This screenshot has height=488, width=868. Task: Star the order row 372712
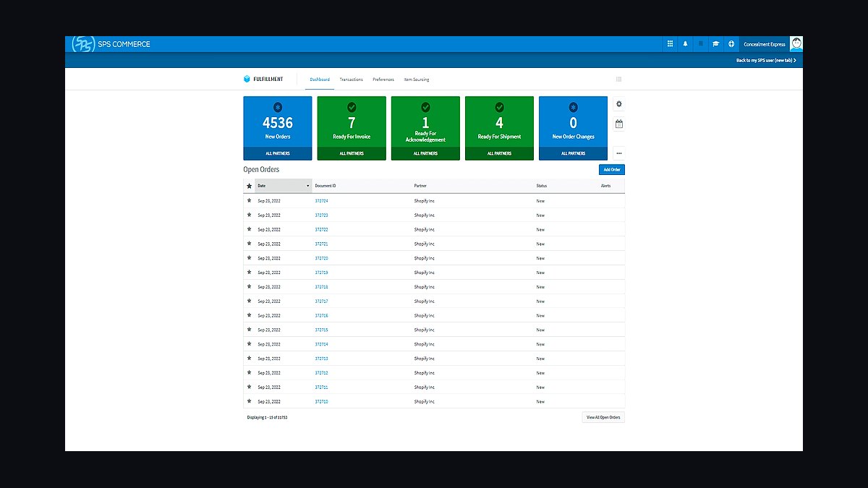point(250,372)
